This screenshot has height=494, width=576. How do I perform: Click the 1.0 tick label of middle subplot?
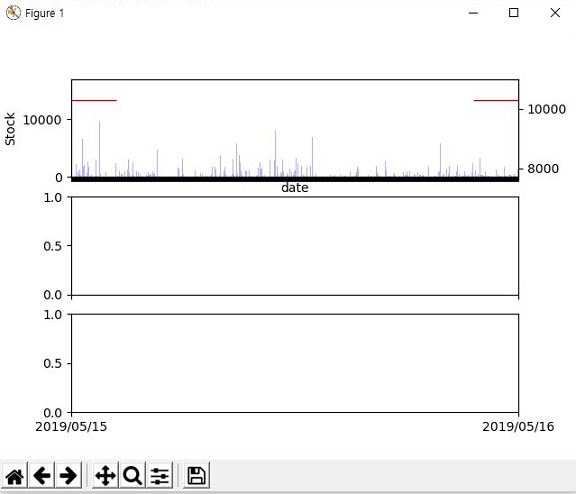53,198
